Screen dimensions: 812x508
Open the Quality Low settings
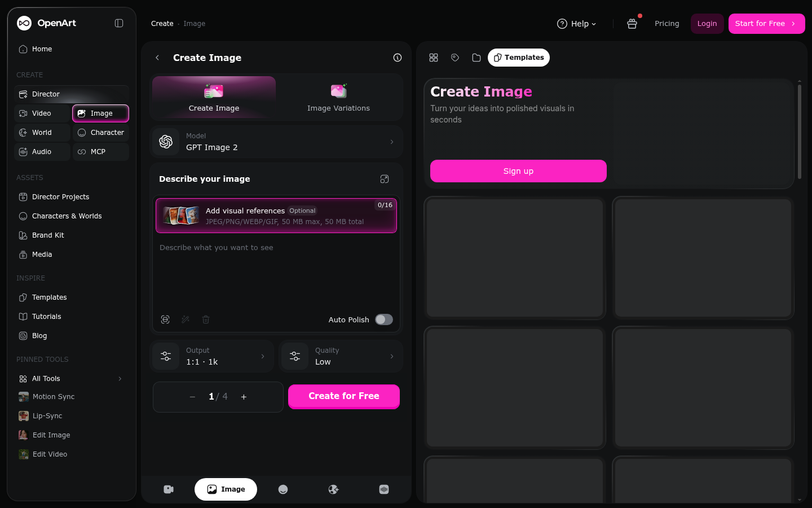click(341, 356)
